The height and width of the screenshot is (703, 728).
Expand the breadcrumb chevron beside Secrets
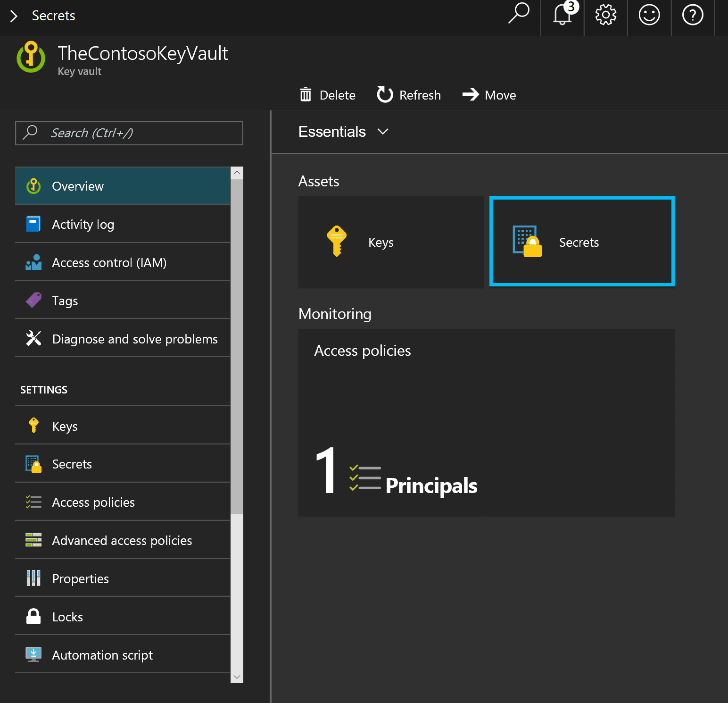pos(14,16)
